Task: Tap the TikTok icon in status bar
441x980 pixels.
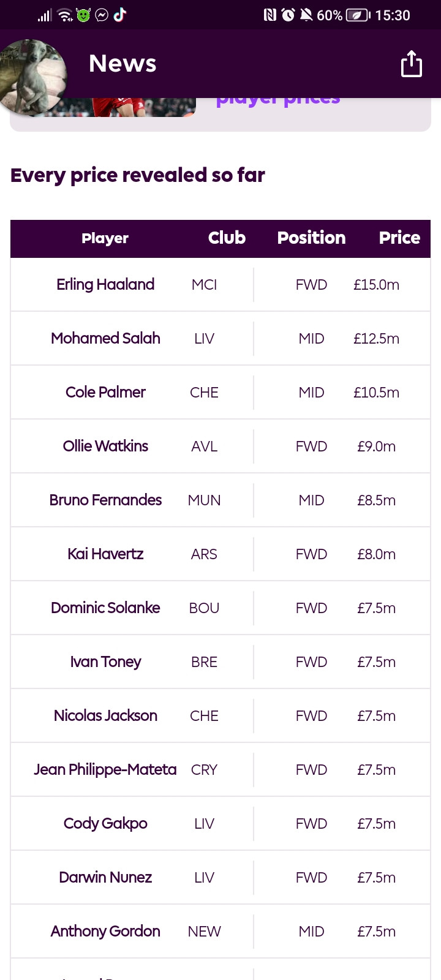Action: click(120, 15)
